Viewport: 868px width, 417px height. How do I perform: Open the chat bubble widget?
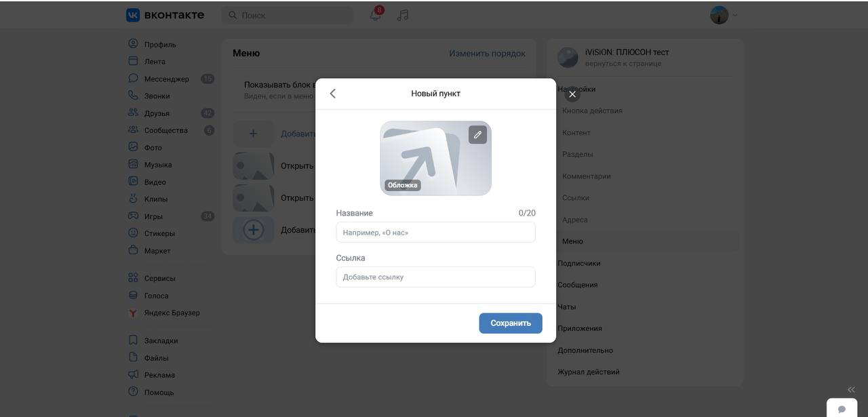pos(842,409)
